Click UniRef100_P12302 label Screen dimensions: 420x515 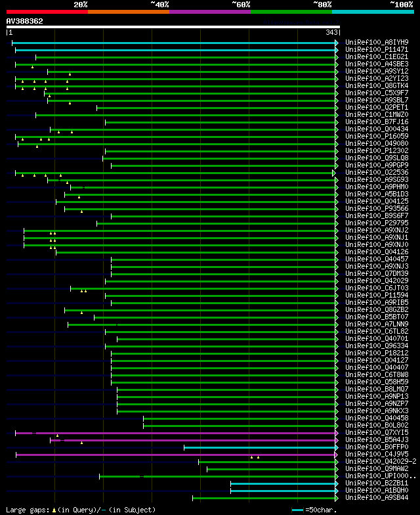click(377, 151)
